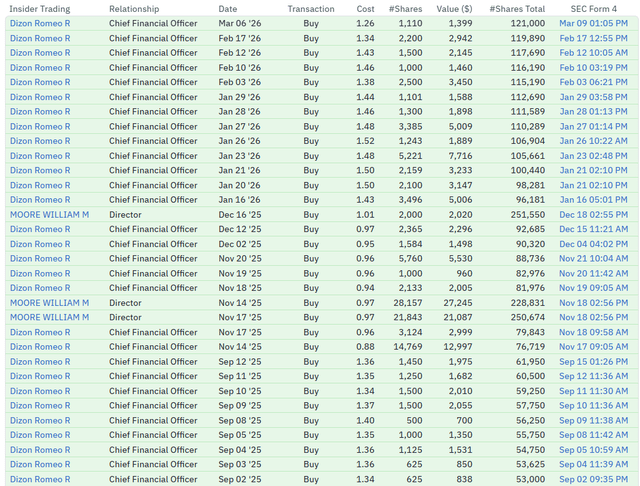Open filing link Sep 09 11:38 AM

point(593,420)
